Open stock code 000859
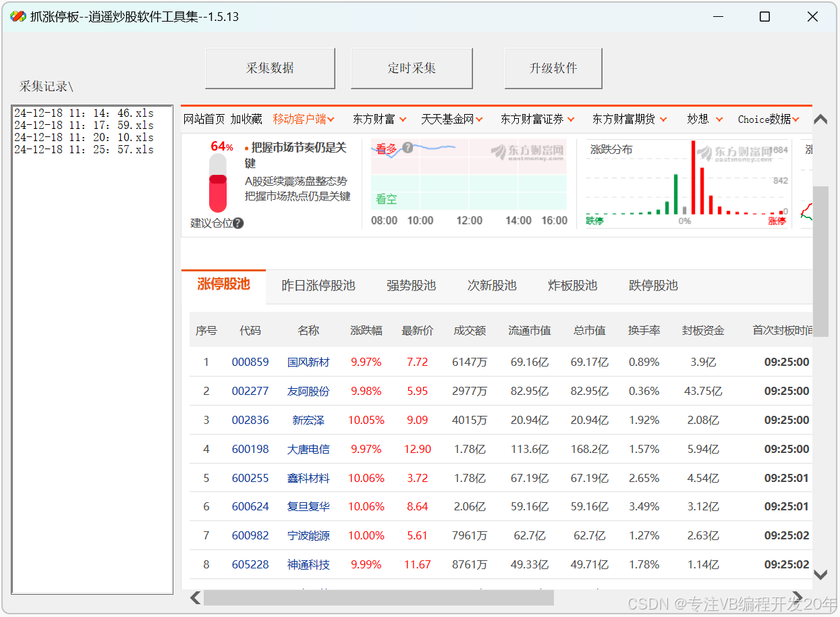This screenshot has height=617, width=840. [x=250, y=362]
